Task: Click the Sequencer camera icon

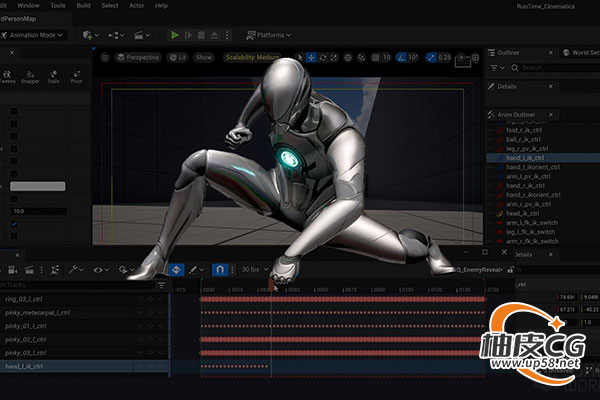Action: [12, 270]
